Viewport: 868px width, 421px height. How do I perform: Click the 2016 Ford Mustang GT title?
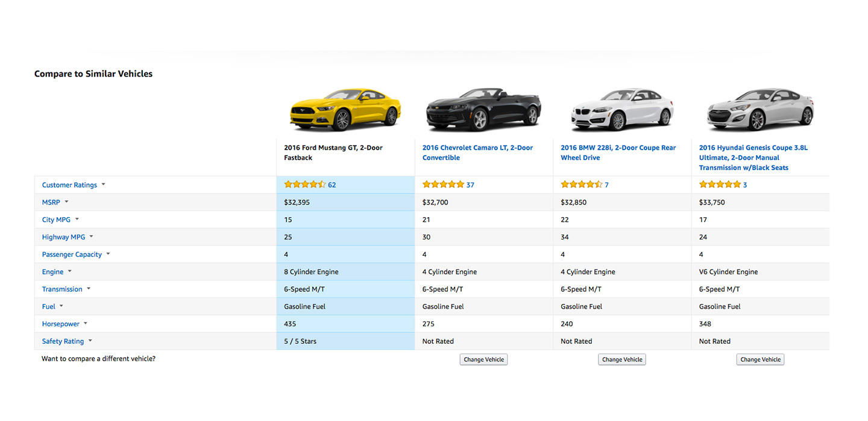[333, 153]
